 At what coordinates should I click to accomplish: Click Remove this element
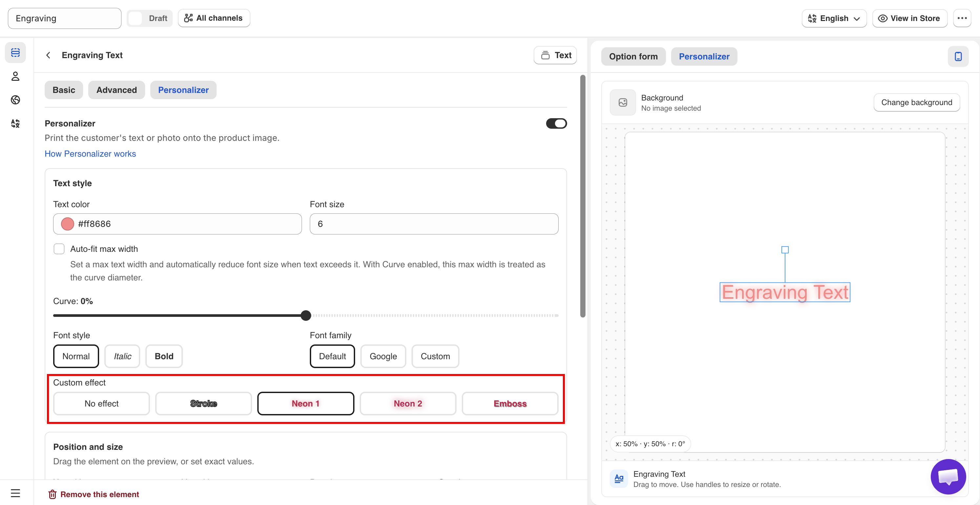[x=94, y=494]
